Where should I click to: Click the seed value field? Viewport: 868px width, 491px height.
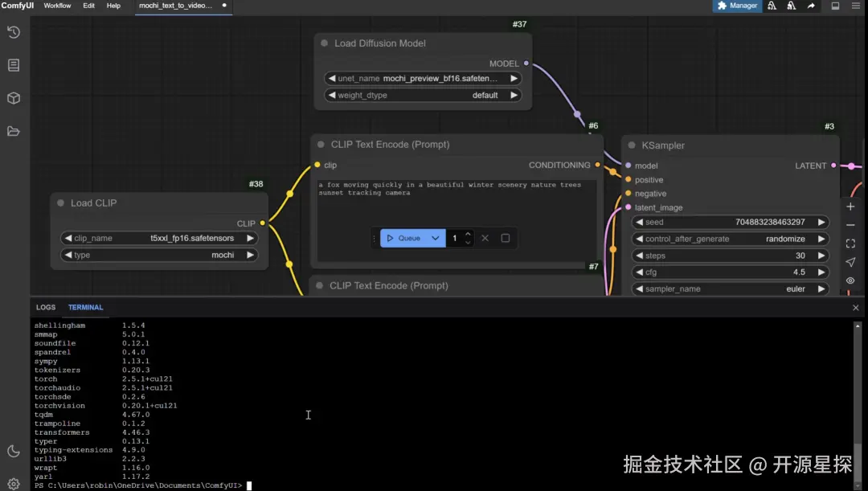[x=730, y=222]
